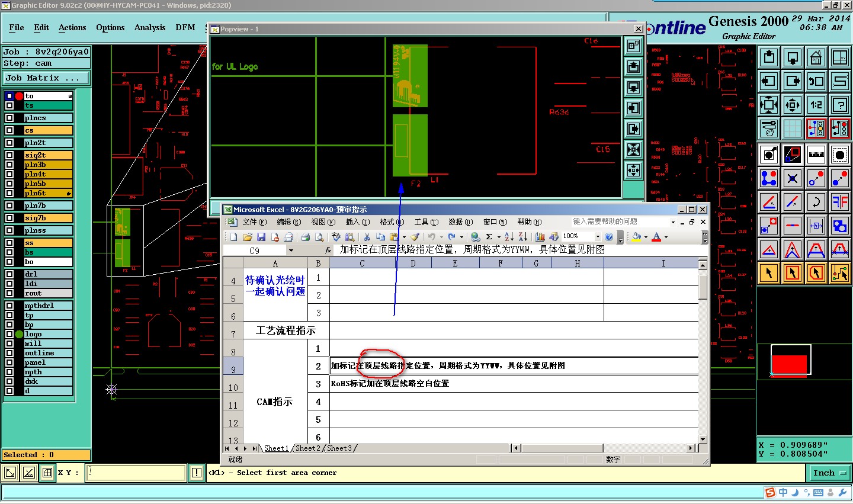This screenshot has height=504, width=853.
Task: Toggle checkbox for layer logo
Action: pyautogui.click(x=9, y=334)
